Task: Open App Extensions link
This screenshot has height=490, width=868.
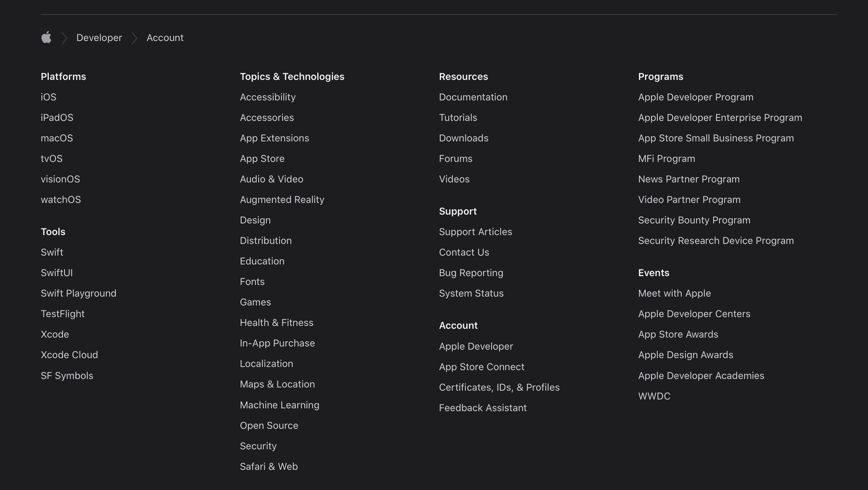Action: pos(275,138)
